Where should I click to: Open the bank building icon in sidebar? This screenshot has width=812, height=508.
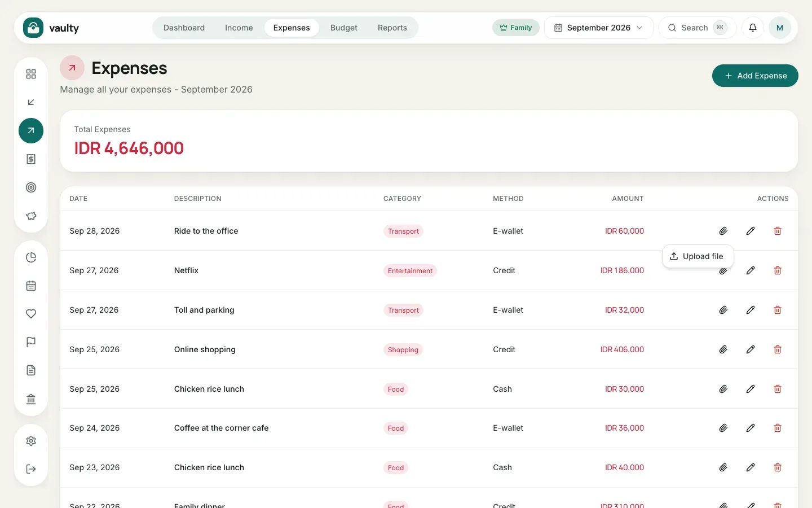click(x=31, y=399)
